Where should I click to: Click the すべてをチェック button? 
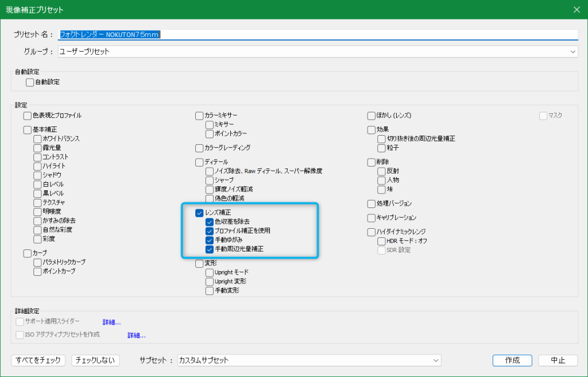tap(38, 360)
